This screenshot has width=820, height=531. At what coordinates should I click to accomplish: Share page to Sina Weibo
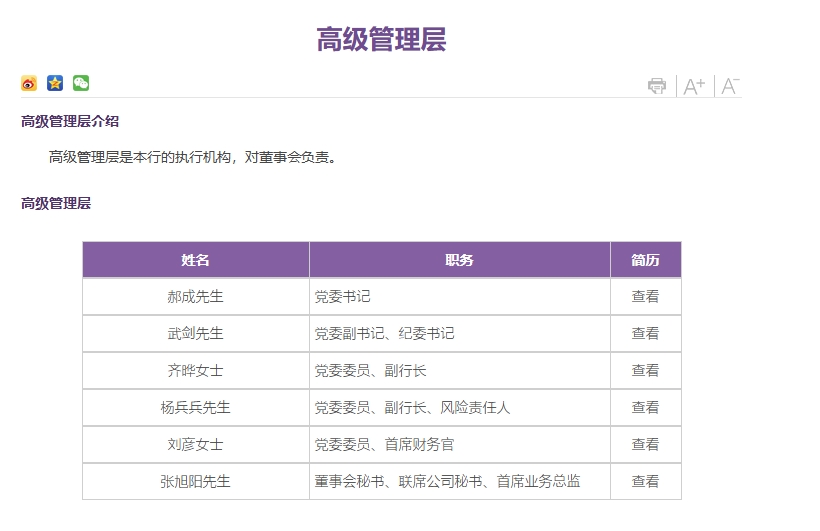tap(29, 83)
